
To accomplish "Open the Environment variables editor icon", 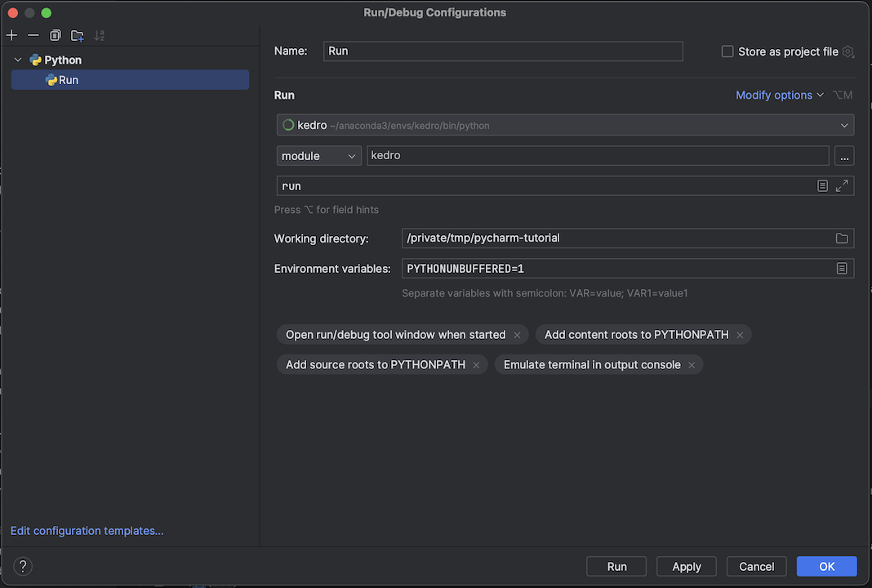I will click(x=841, y=269).
